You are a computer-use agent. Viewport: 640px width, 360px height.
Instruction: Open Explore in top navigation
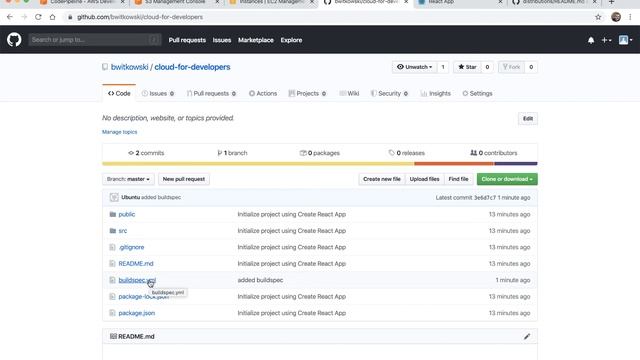tap(291, 40)
